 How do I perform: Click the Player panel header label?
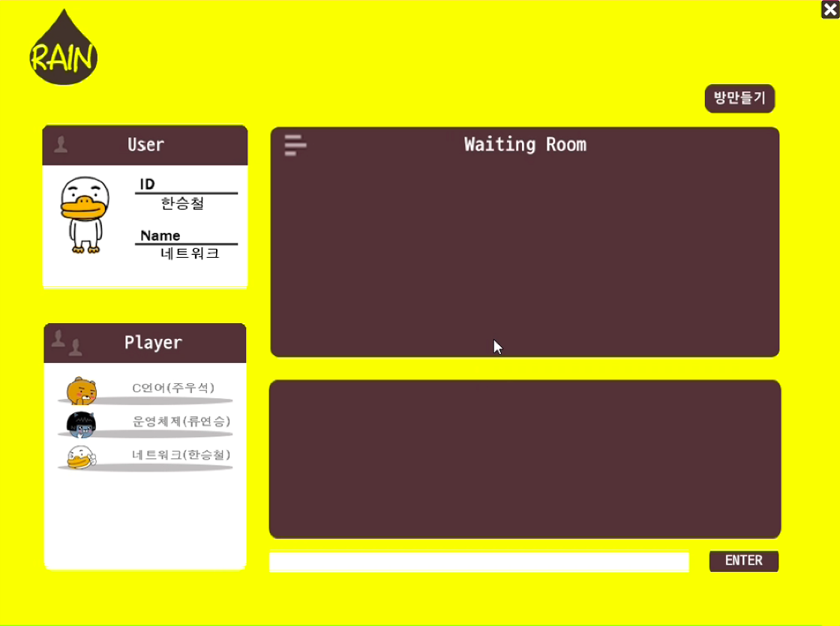click(x=153, y=343)
